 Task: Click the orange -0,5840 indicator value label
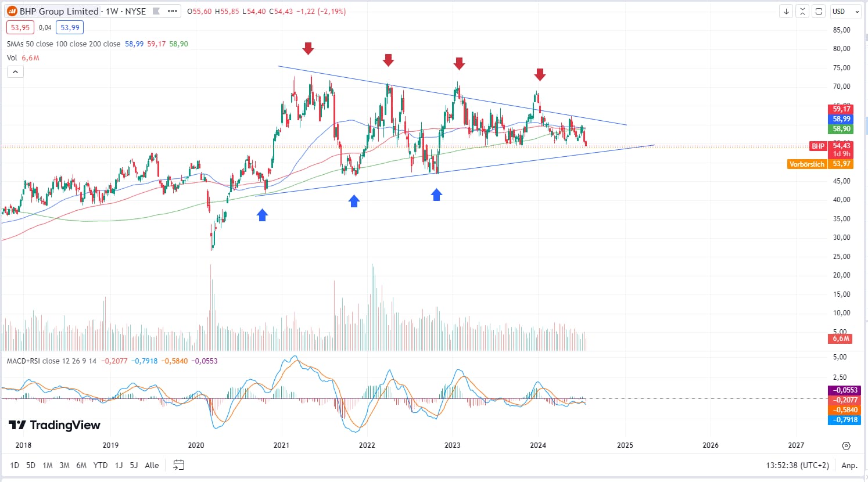click(844, 410)
